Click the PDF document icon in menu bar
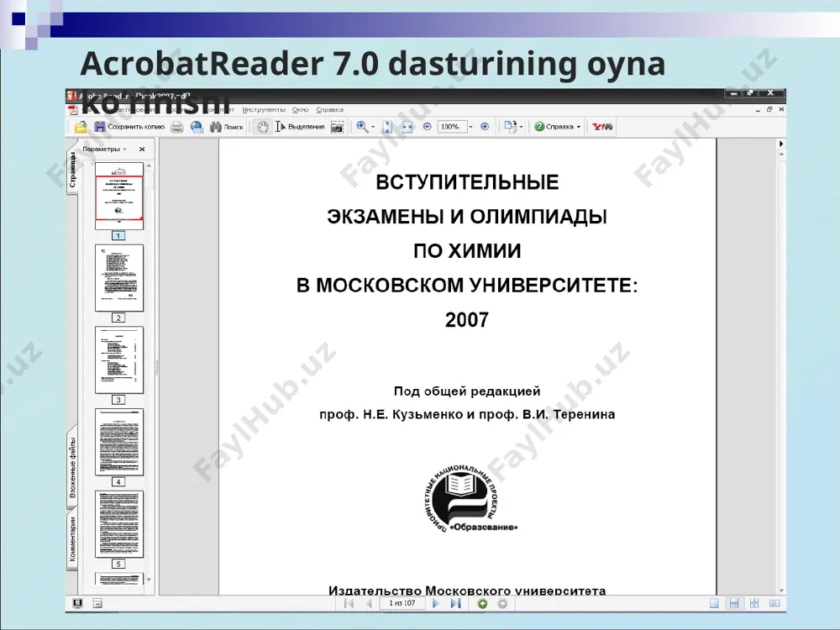 [73, 110]
